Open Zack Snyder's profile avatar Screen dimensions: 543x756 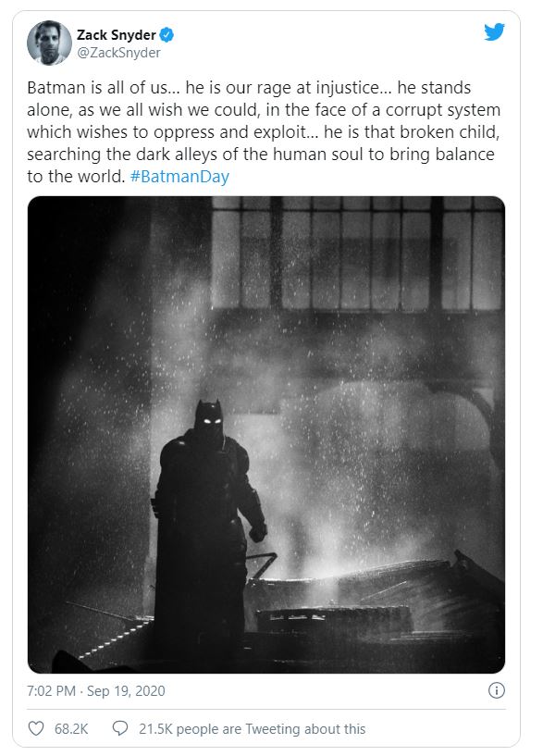pos(49,43)
